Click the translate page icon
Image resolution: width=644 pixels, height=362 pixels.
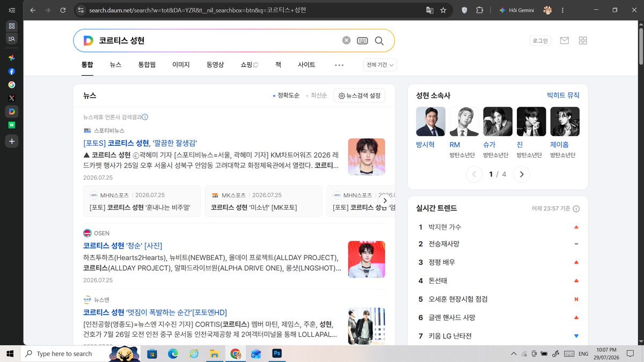(x=429, y=10)
